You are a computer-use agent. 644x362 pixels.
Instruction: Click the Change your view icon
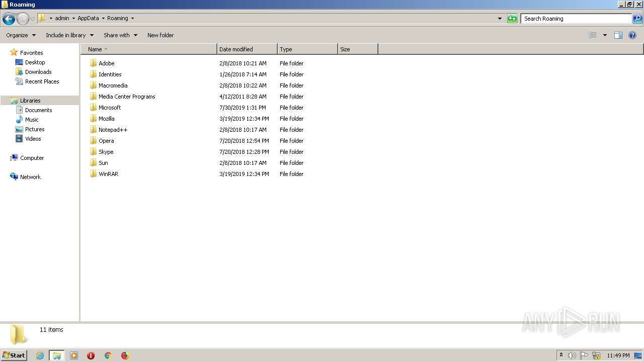pyautogui.click(x=593, y=35)
